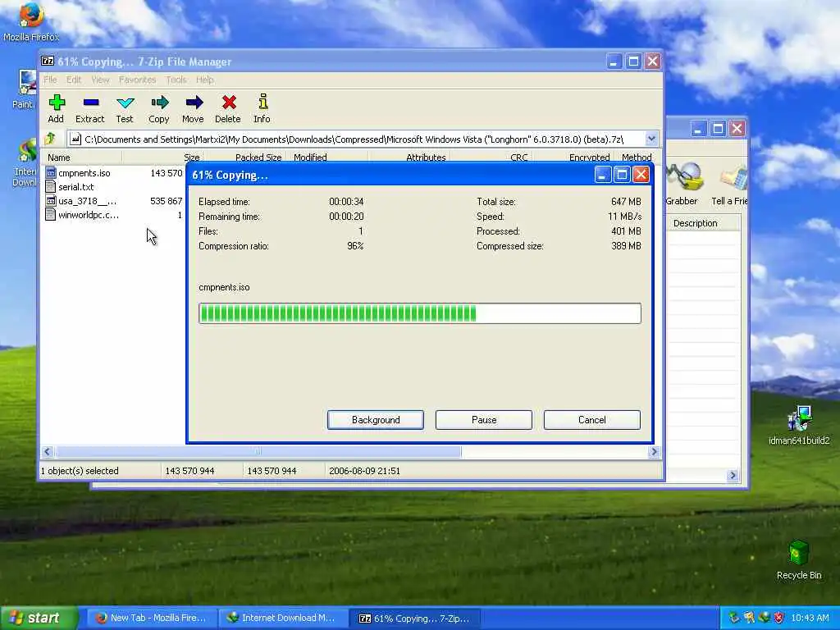Open the Favorites menu

tap(137, 80)
